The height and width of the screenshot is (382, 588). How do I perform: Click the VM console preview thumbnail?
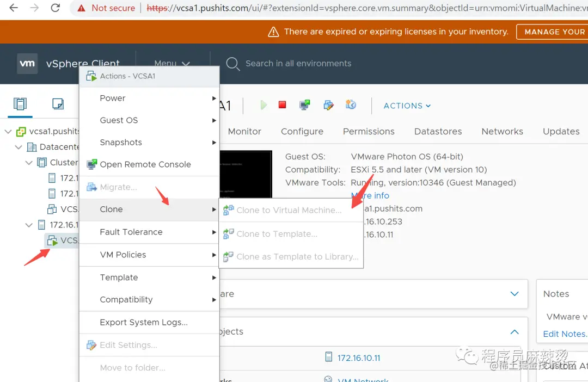[246, 174]
